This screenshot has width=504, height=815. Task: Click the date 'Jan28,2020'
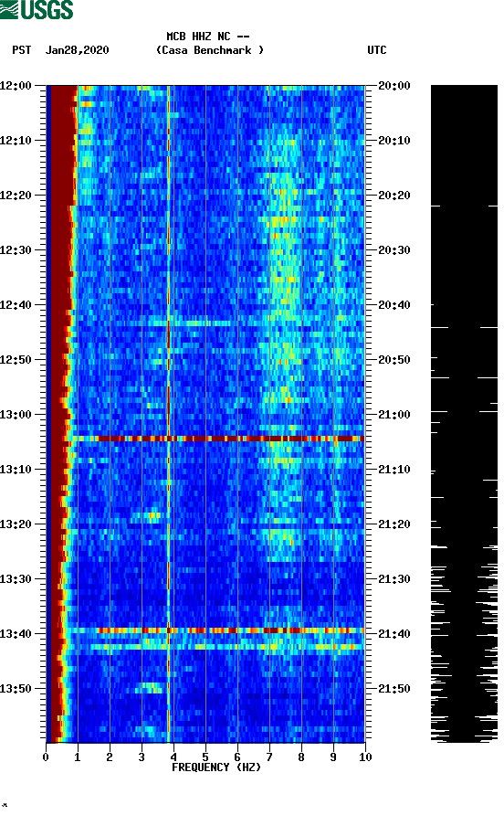click(78, 50)
